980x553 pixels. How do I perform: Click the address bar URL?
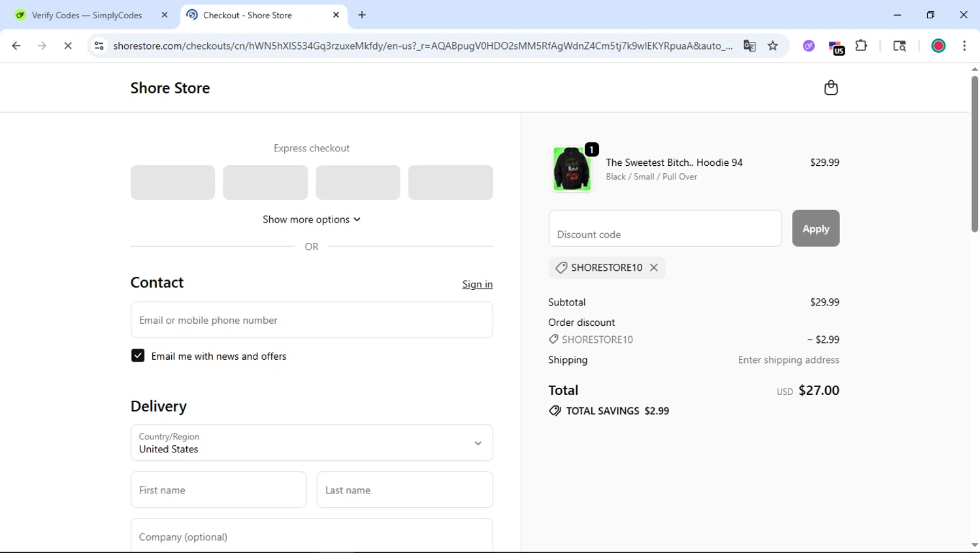click(x=423, y=46)
